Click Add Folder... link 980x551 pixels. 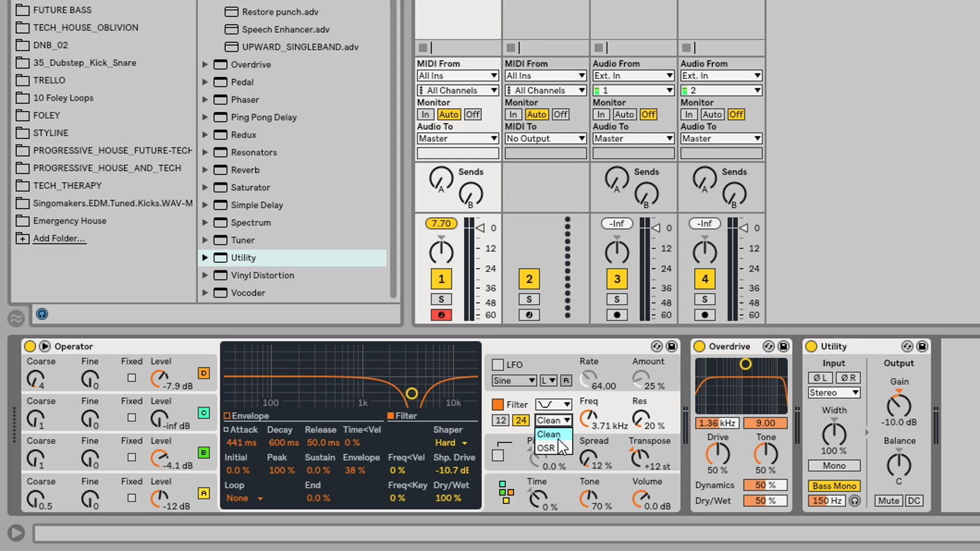click(x=59, y=238)
